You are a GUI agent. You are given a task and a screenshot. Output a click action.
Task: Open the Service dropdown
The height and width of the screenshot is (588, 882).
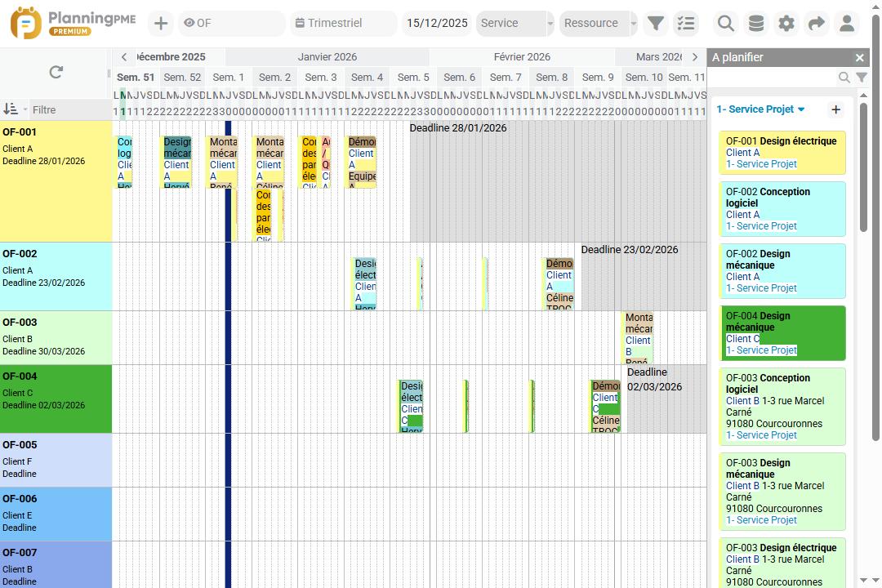point(514,23)
